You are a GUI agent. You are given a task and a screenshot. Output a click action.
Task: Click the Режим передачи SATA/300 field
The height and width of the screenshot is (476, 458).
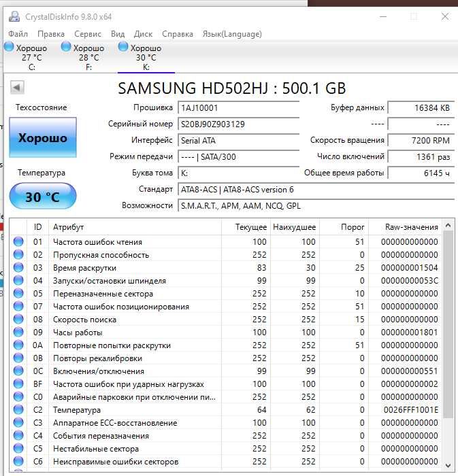point(238,157)
